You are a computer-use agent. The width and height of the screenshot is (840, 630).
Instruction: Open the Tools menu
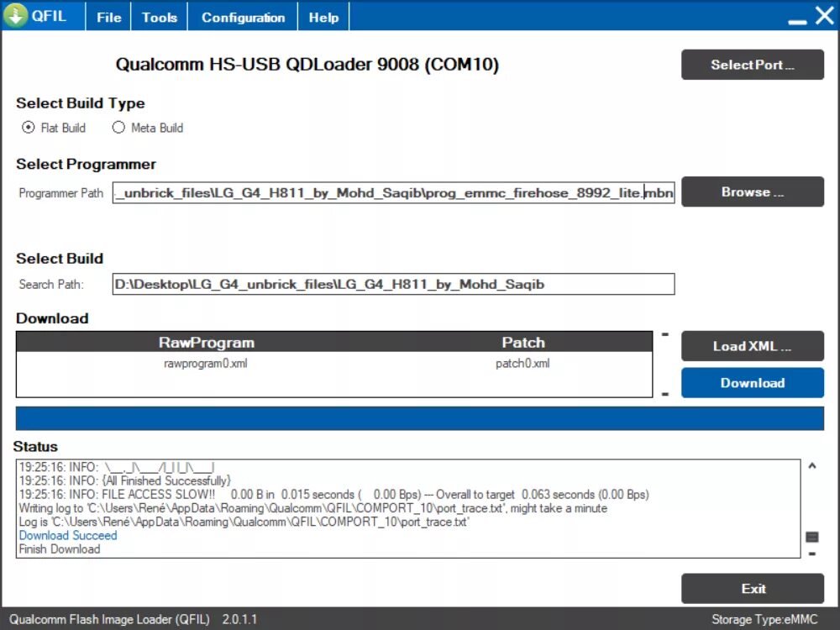158,15
